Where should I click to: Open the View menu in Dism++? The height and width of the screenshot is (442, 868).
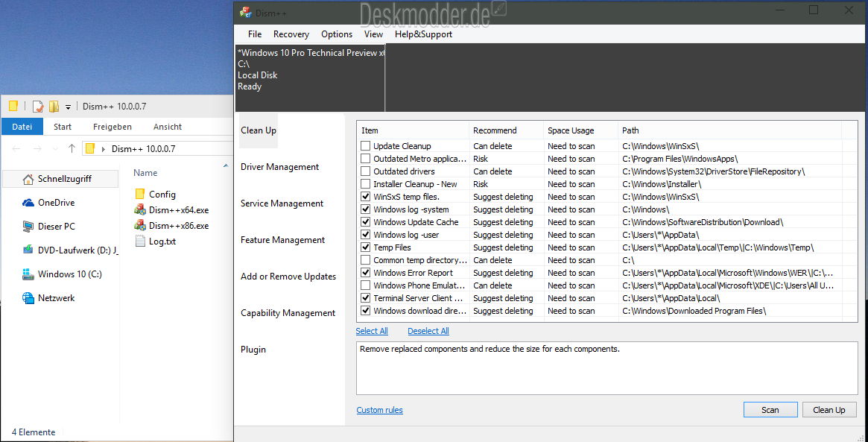374,34
